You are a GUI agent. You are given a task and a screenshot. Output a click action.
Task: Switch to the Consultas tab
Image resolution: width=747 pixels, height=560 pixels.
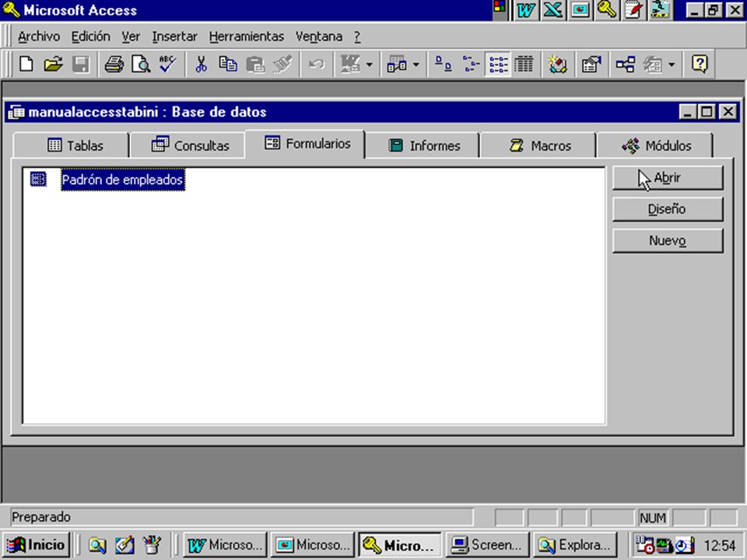(x=188, y=145)
